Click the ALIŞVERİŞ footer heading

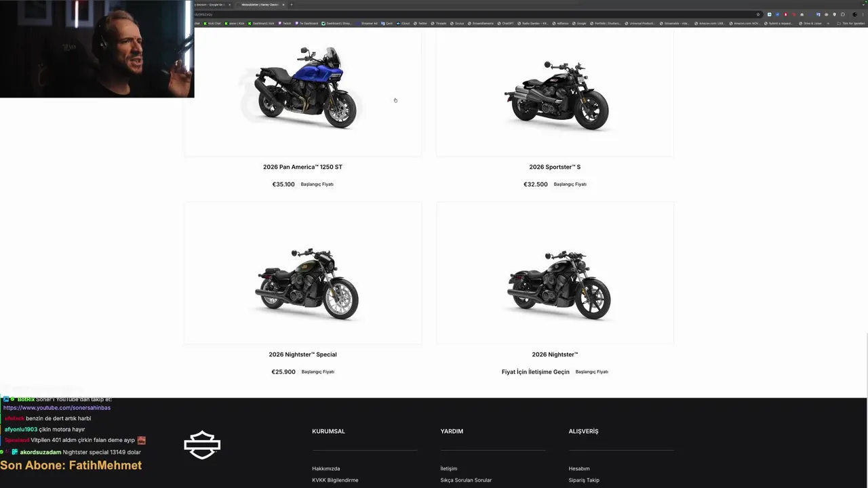pyautogui.click(x=583, y=431)
